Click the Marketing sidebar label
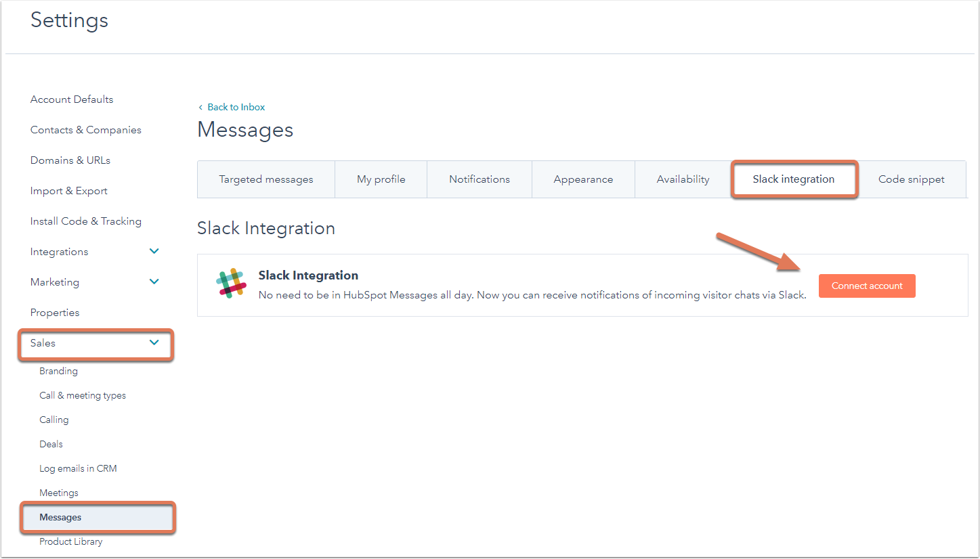This screenshot has width=980, height=559. click(55, 282)
